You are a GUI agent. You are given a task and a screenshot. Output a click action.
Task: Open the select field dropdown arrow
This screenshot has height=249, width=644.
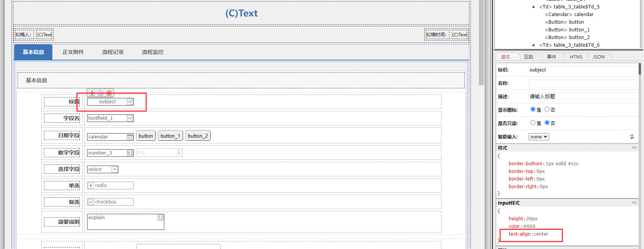(x=114, y=169)
